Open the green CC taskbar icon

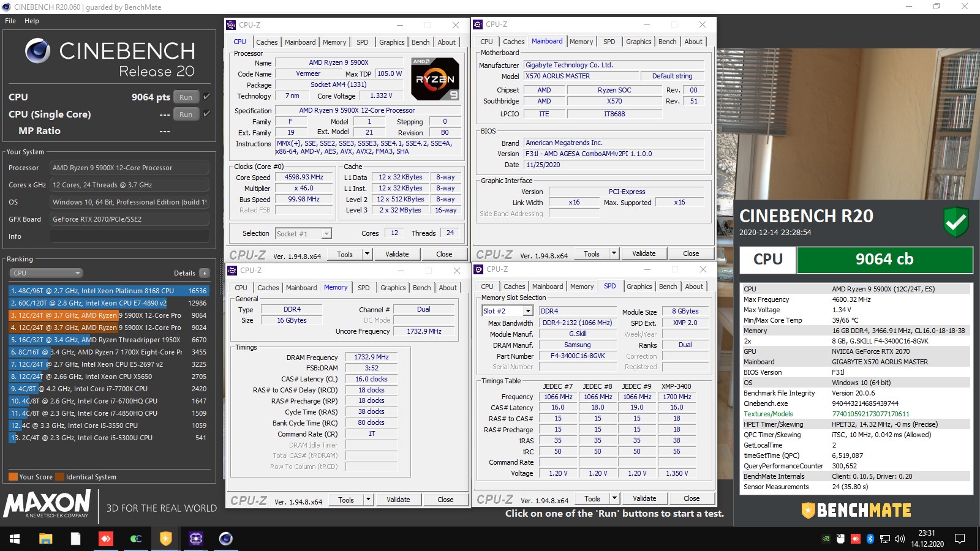[x=135, y=539]
